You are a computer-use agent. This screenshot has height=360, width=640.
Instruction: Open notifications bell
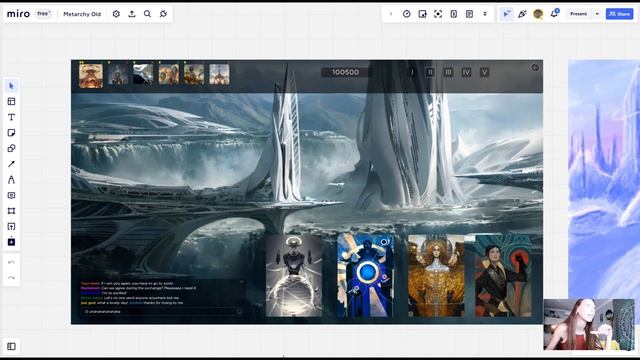[554, 14]
